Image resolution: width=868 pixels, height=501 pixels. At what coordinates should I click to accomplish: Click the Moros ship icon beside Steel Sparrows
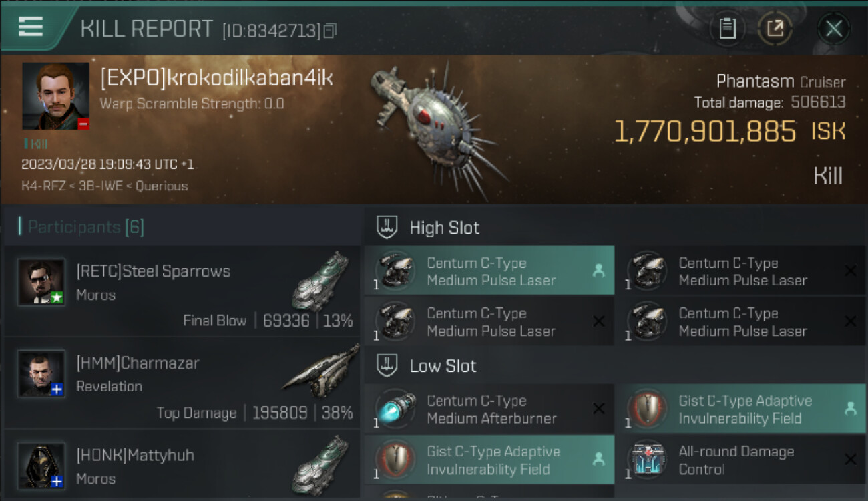(x=320, y=281)
